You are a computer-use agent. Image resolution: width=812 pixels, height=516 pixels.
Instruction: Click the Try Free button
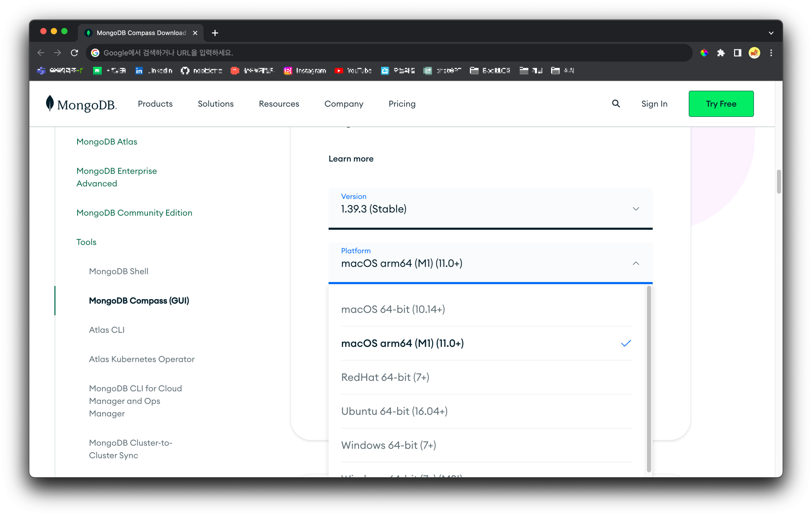(721, 104)
